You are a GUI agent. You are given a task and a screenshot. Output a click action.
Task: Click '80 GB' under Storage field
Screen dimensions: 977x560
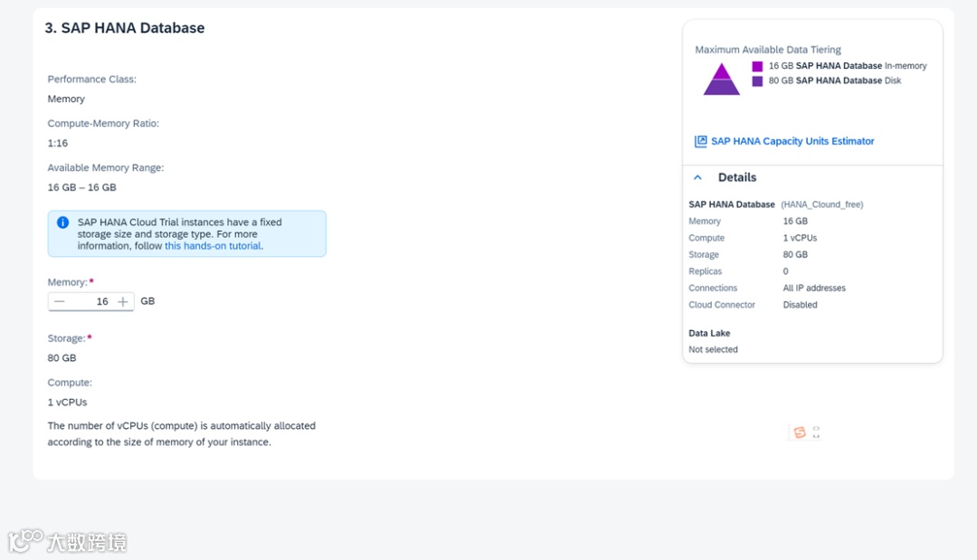[x=62, y=358]
